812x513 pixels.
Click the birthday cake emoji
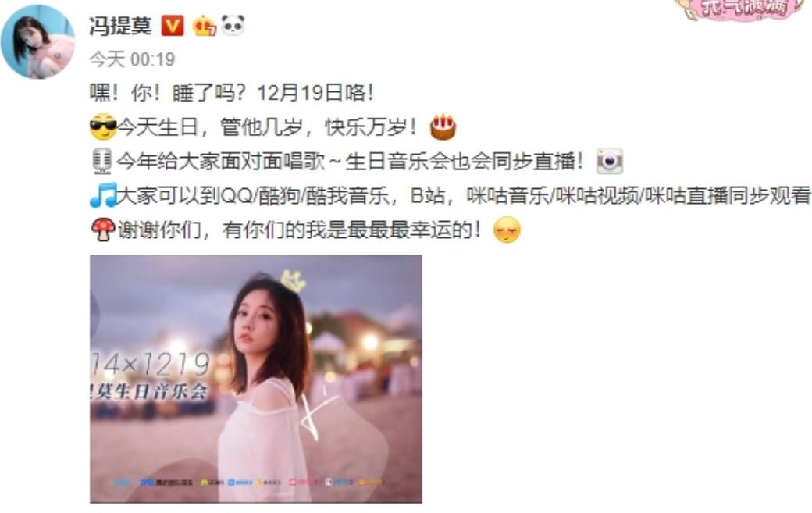coord(443,127)
